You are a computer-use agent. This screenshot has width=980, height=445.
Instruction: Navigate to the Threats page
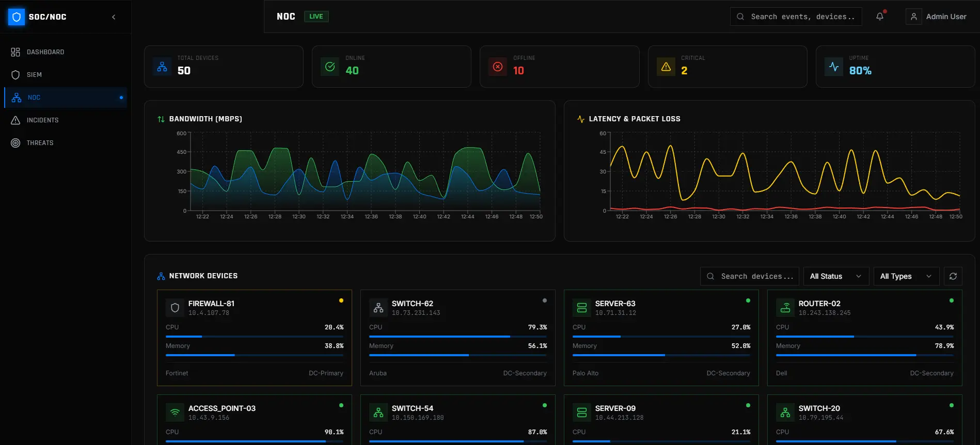tap(66, 143)
